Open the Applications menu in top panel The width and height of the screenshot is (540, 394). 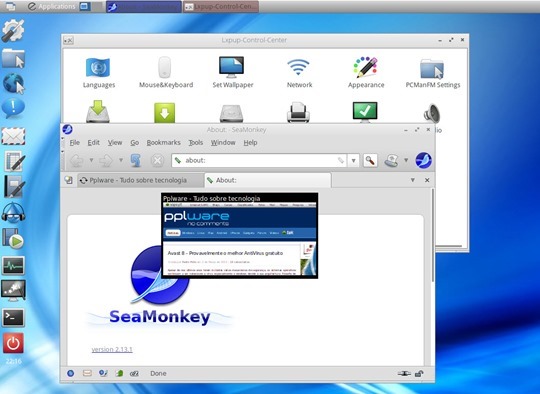pyautogui.click(x=52, y=7)
